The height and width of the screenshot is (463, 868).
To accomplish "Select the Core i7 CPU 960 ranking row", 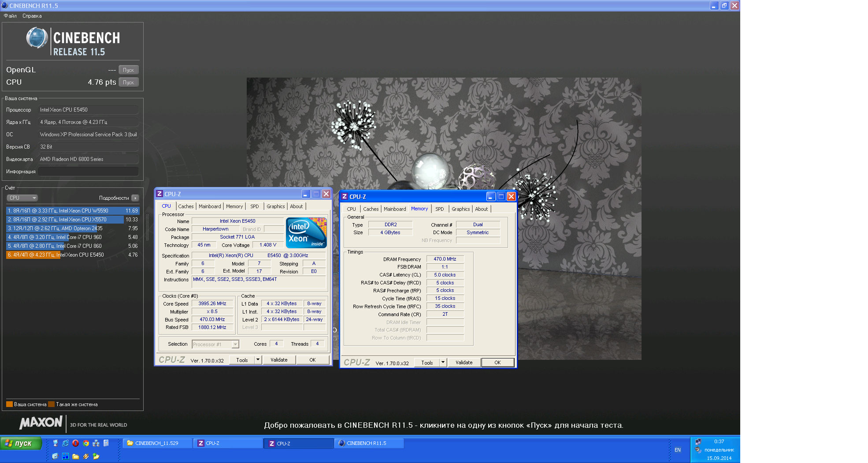I will 73,237.
